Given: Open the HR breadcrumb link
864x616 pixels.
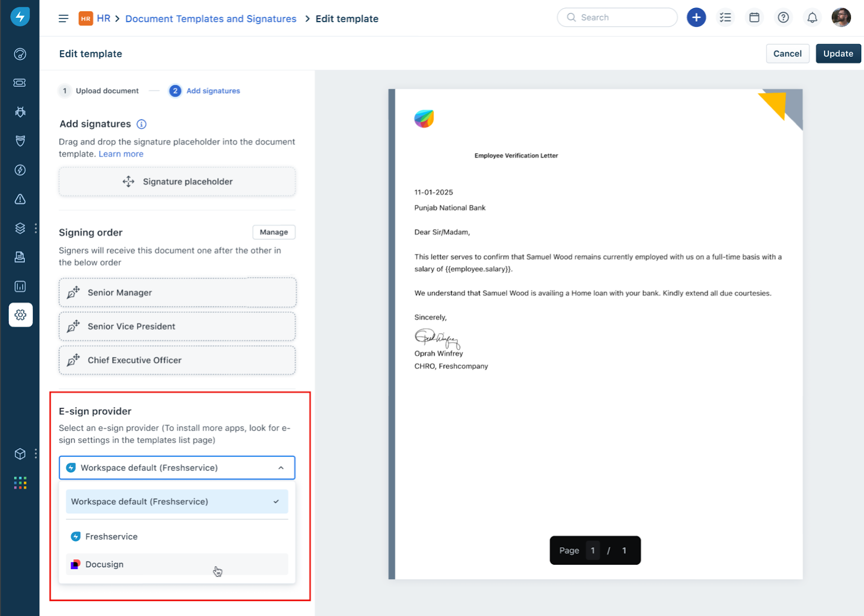Looking at the screenshot, I should pyautogui.click(x=104, y=18).
